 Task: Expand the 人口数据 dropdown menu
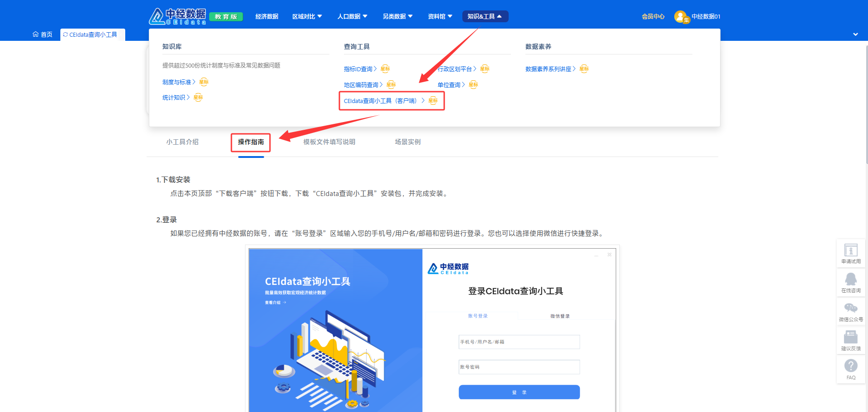coord(352,16)
